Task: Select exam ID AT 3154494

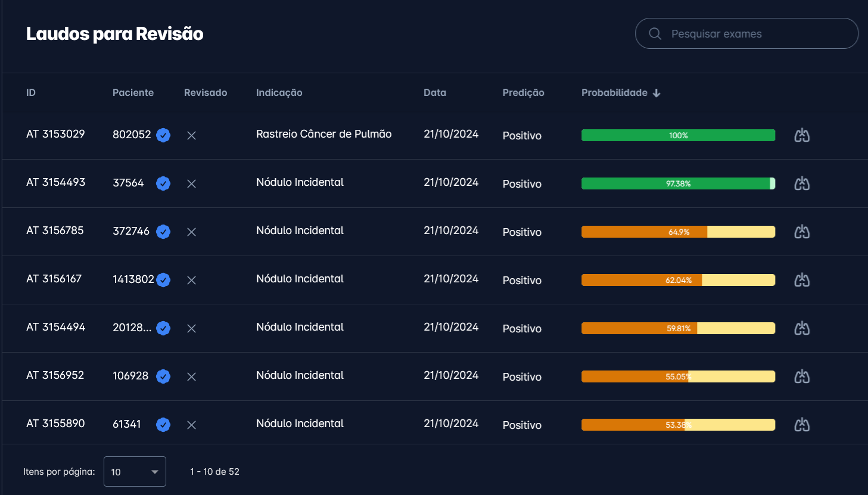Action: [x=55, y=327]
